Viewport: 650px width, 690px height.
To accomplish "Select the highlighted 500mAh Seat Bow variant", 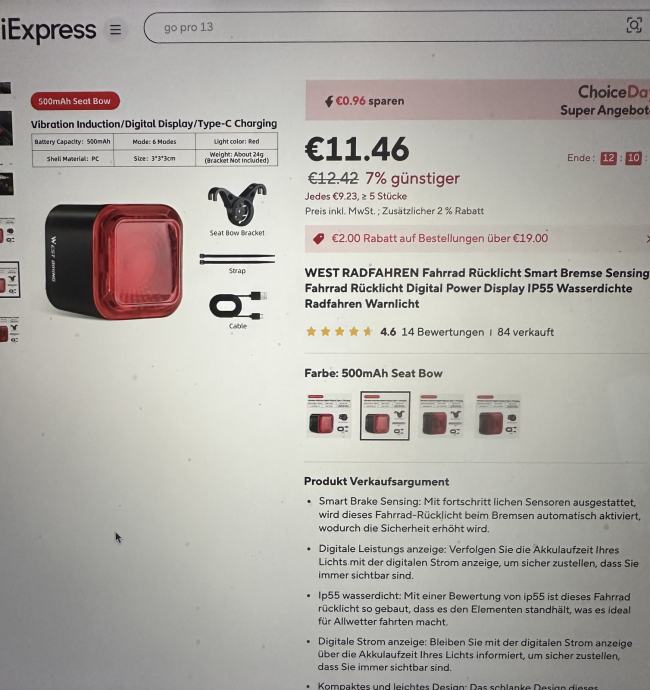I will 385,416.
